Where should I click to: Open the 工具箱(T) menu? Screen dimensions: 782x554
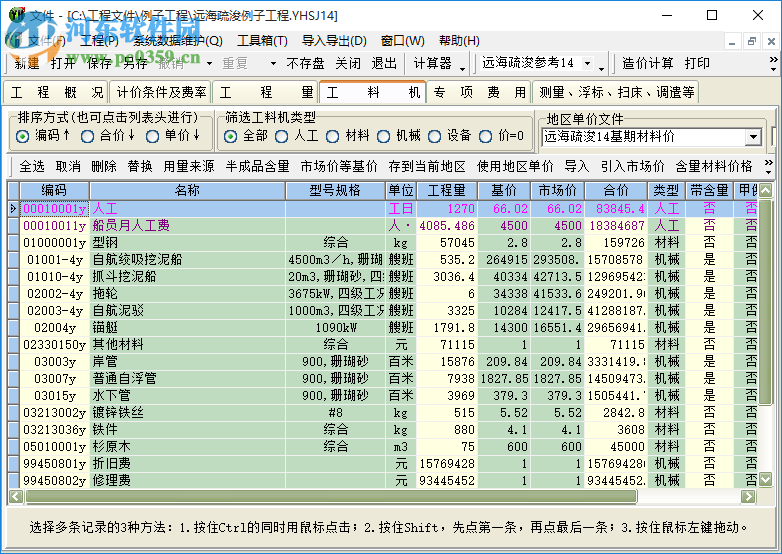[x=262, y=40]
